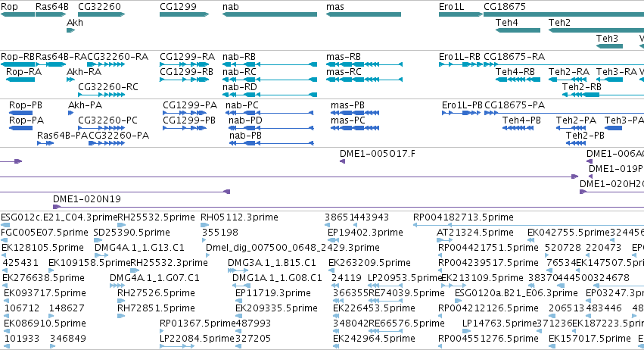
Task: Click EST EK128105.5prime
Action: click(42, 248)
